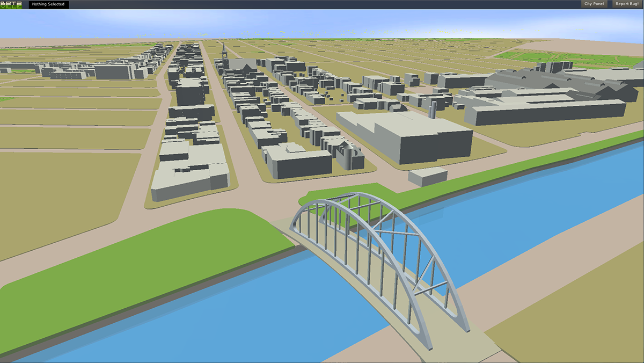Click the BetaVille logo icon
Screen dimensions: 644x363
coord(11,4)
